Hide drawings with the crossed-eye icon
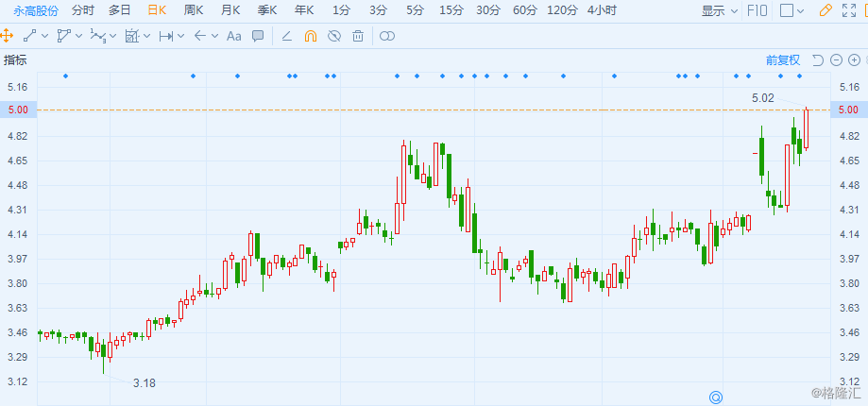 pos(334,37)
